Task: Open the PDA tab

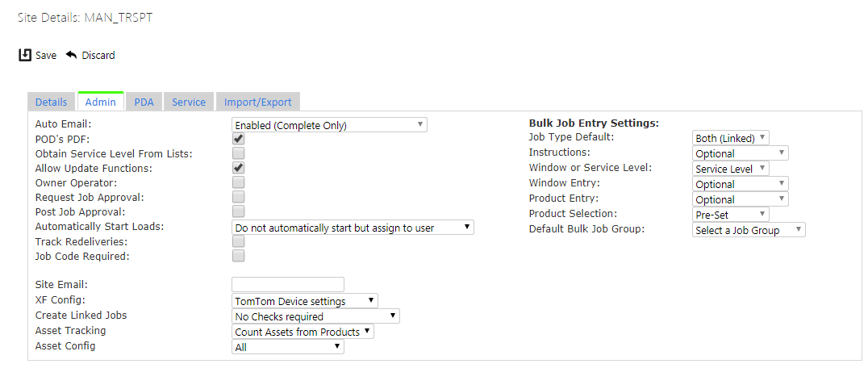Action: tap(144, 102)
